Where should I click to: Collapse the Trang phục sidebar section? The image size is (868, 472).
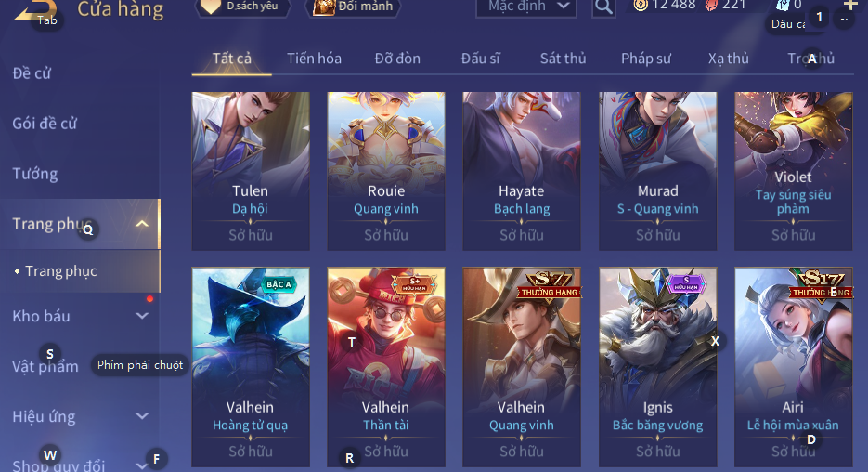pos(142,224)
